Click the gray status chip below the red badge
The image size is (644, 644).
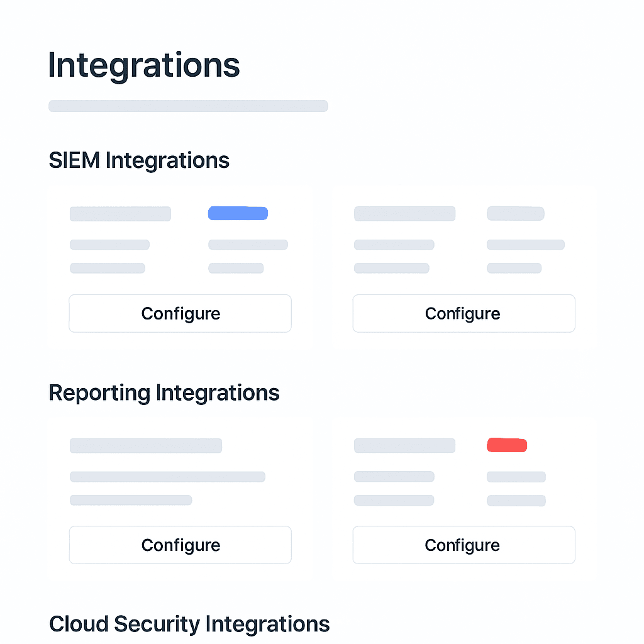click(516, 477)
